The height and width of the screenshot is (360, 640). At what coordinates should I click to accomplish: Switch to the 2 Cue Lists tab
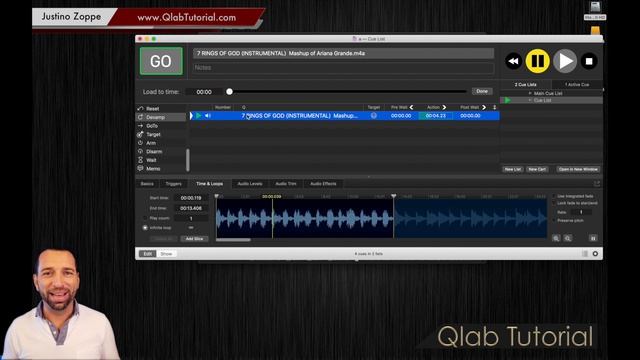coord(526,85)
